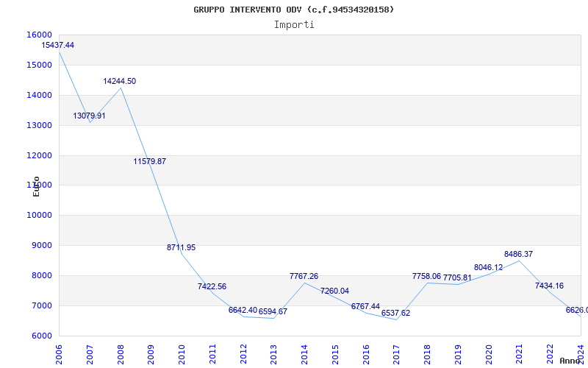Click the 2015 x-axis year label
This screenshot has height=368, width=588.
(336, 354)
